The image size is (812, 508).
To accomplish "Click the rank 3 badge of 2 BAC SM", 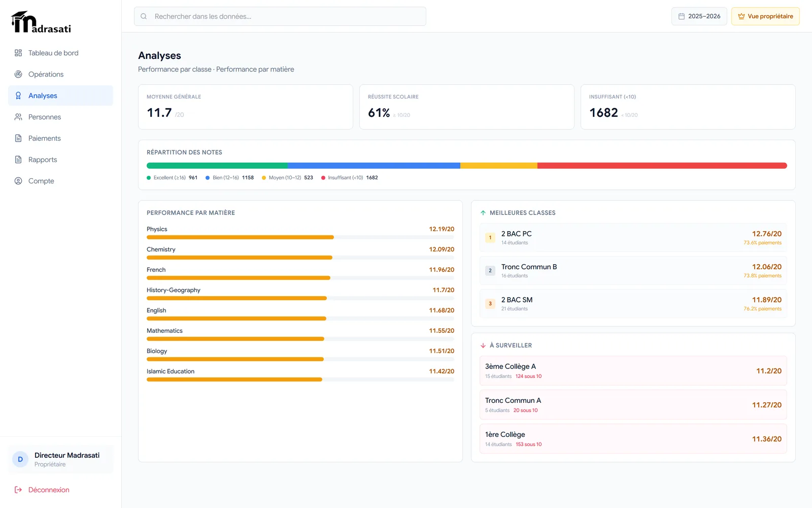I will tap(490, 304).
